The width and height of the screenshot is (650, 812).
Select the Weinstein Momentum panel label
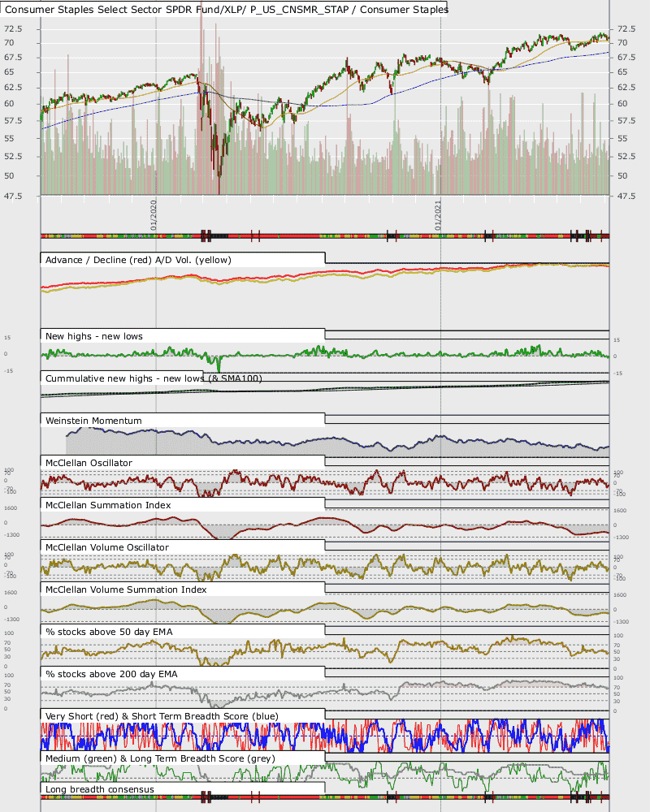coord(93,421)
